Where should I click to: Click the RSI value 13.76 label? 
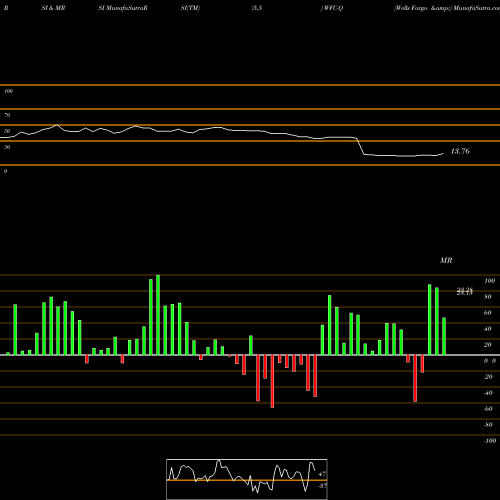tap(460, 151)
